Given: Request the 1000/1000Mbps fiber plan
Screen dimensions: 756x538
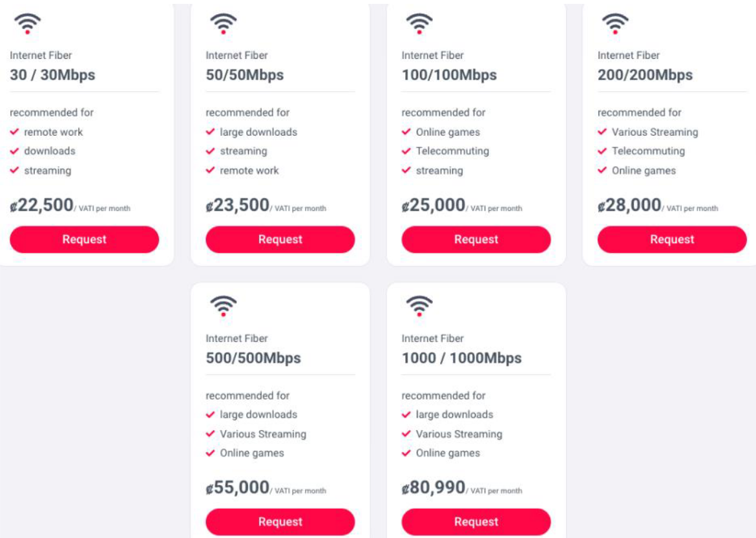Looking at the screenshot, I should pyautogui.click(x=476, y=522).
